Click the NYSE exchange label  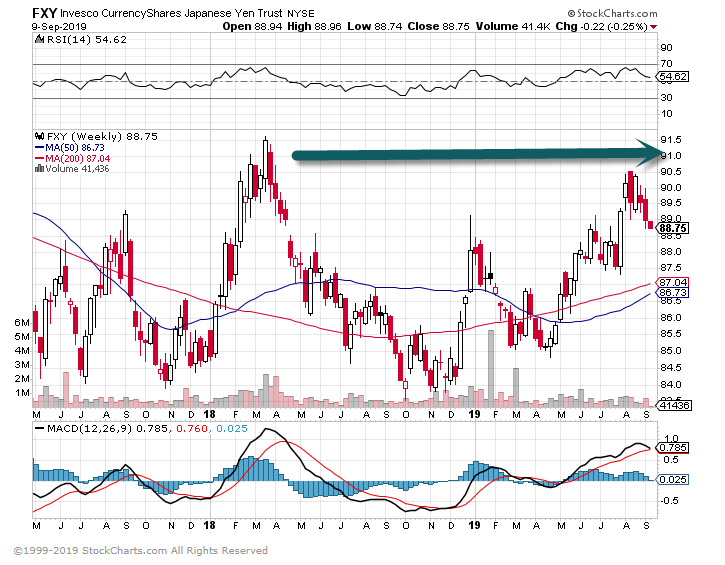coord(301,13)
